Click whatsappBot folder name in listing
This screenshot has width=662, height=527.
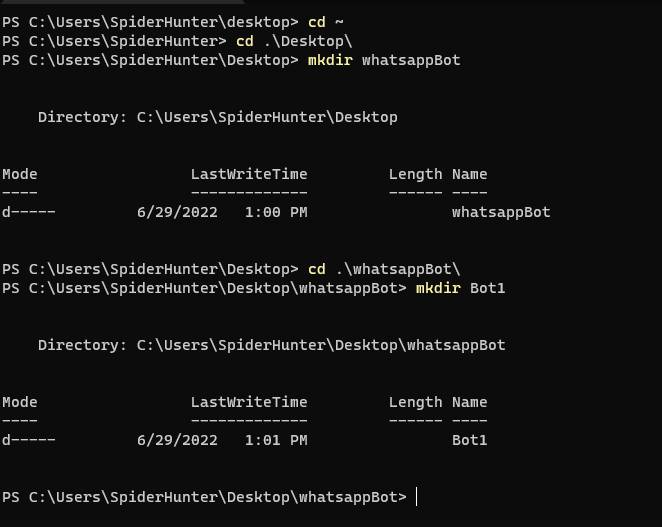(501, 212)
